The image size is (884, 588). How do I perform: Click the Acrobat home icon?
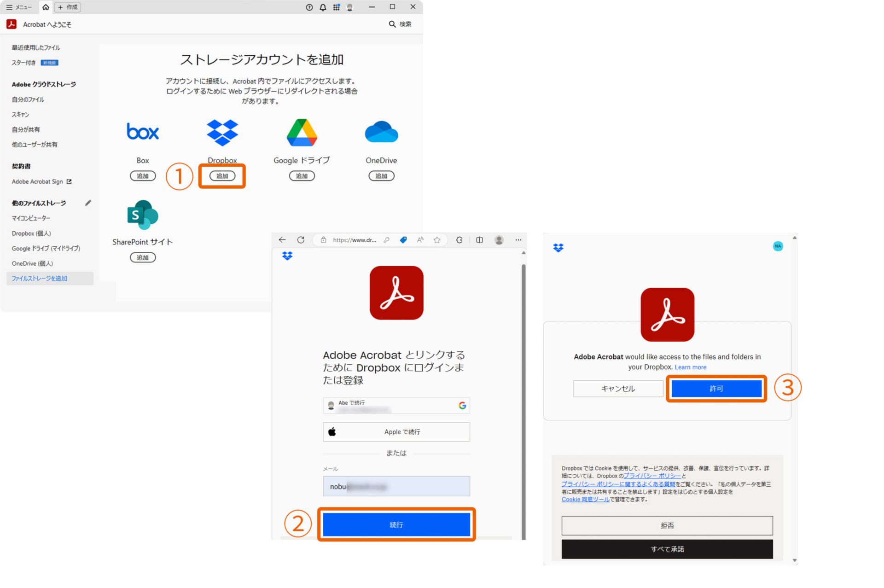(46, 7)
